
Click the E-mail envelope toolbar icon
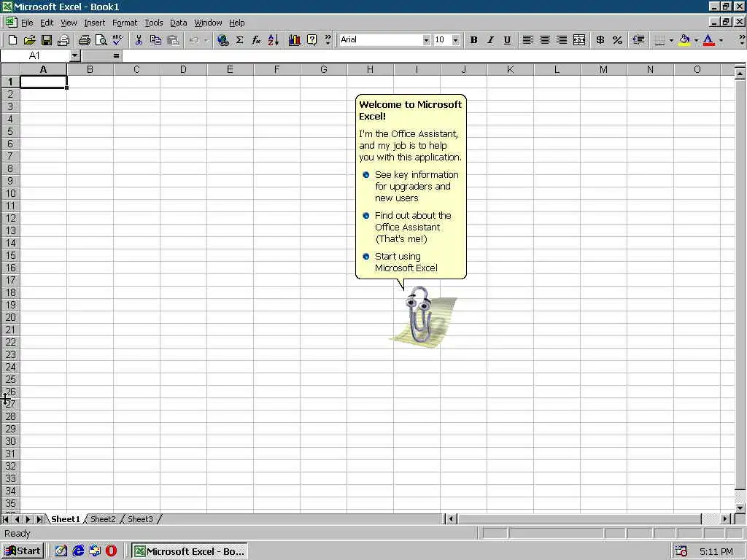[63, 40]
